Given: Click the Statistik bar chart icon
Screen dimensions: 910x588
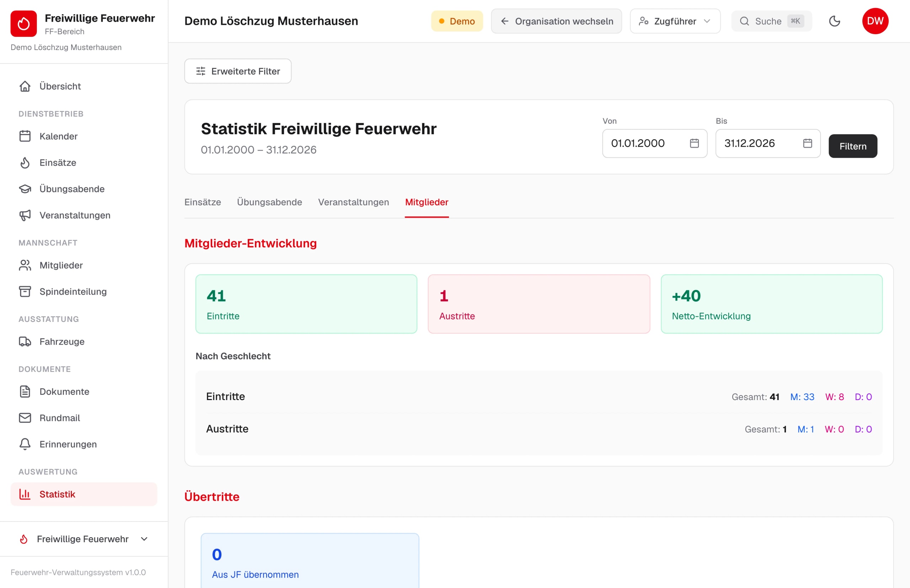Looking at the screenshot, I should [x=25, y=495].
